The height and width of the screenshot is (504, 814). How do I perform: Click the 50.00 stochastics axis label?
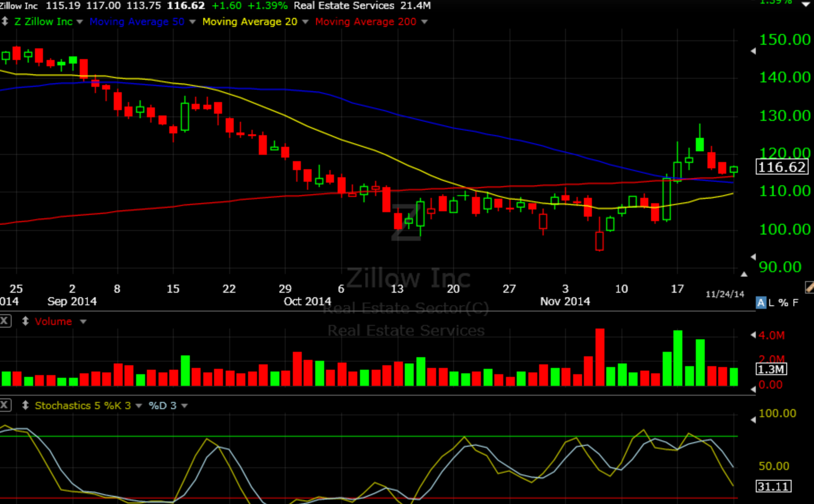tap(774, 466)
